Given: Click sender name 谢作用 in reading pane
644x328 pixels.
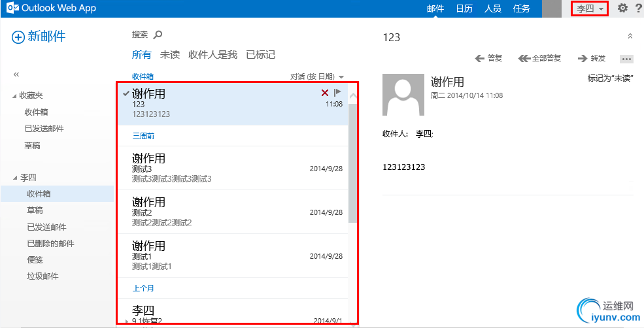Looking at the screenshot, I should (447, 82).
